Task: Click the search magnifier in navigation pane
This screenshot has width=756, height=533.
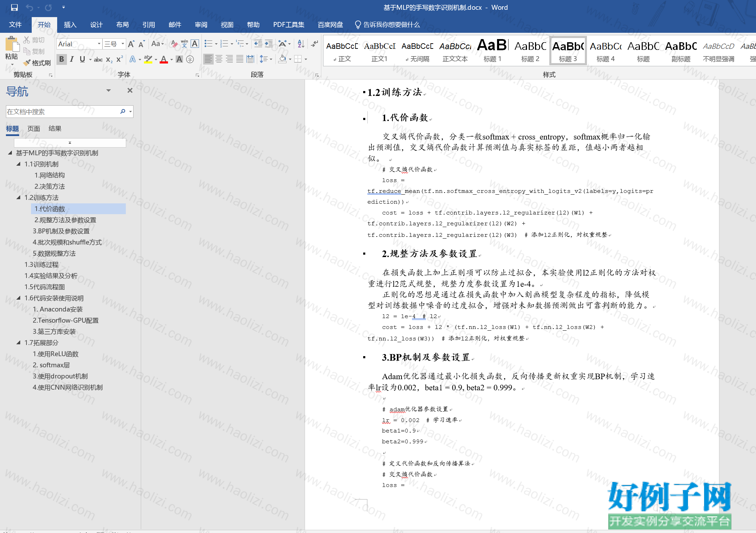Action: coord(123,112)
